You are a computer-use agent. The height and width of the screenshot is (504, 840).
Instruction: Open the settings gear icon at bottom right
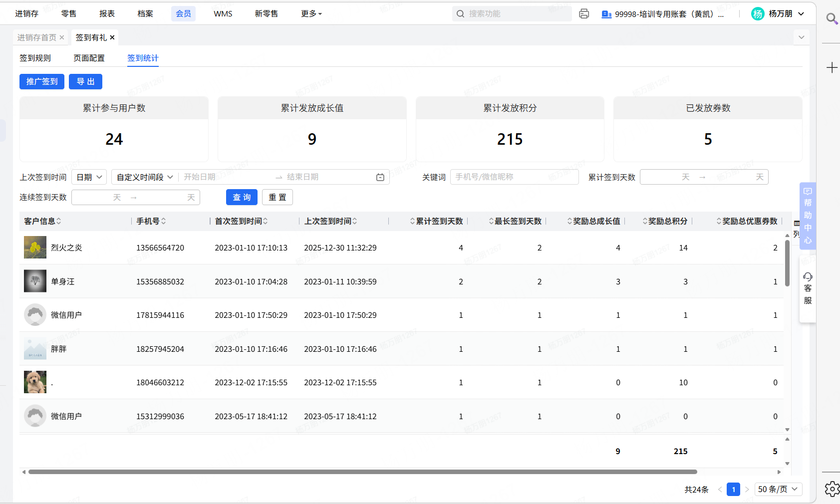[x=832, y=489]
